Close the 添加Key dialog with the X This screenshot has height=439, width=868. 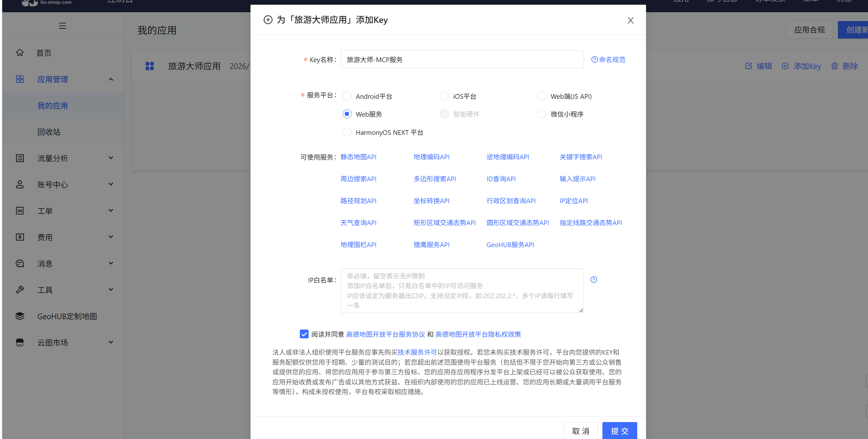tap(630, 20)
